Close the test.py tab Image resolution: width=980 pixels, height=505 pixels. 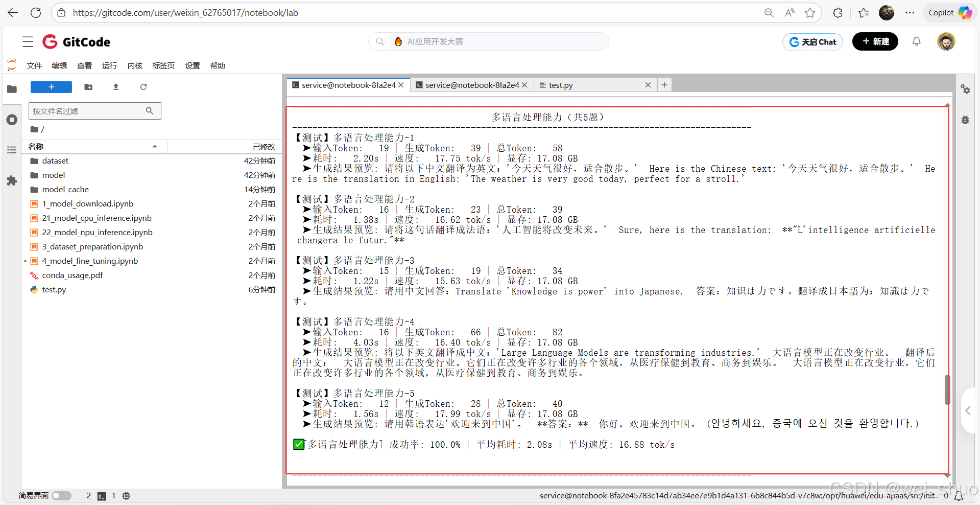coord(648,85)
